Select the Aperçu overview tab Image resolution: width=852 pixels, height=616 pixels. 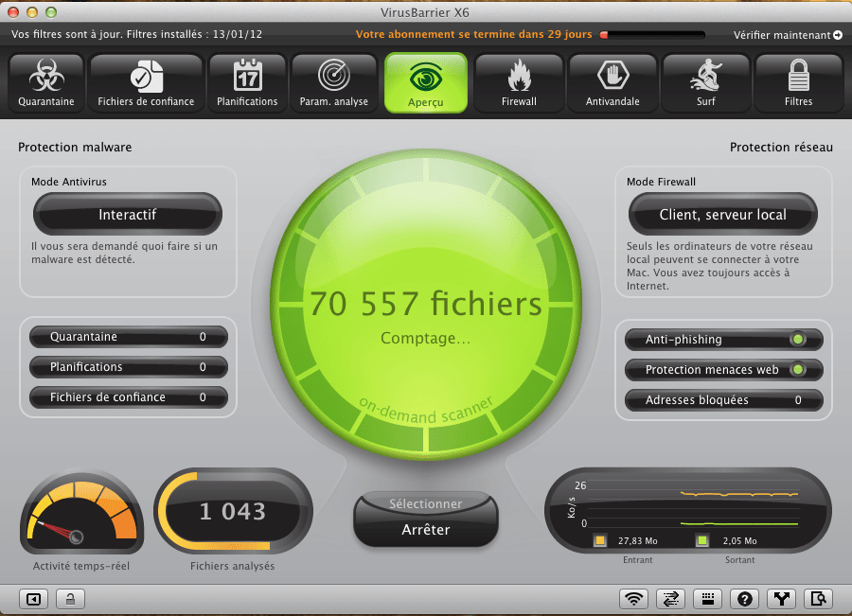click(x=425, y=82)
